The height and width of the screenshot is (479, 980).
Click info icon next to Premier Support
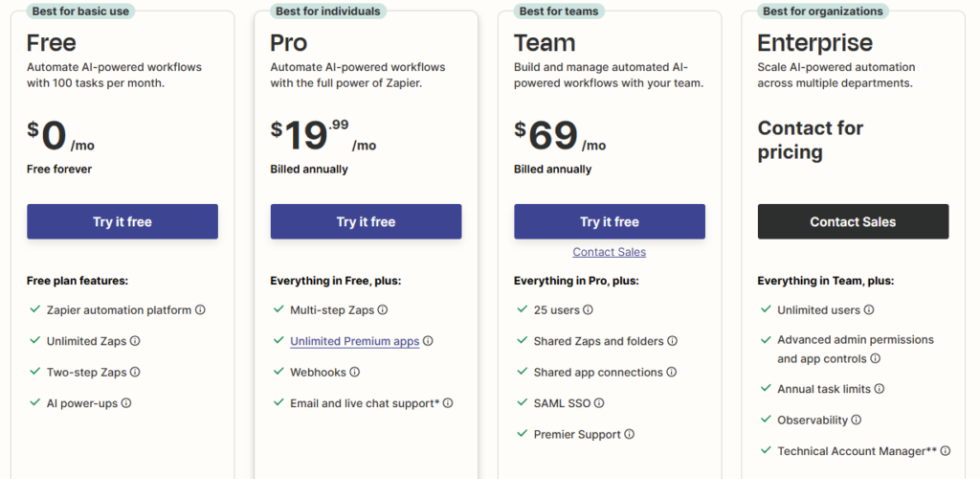click(x=628, y=435)
